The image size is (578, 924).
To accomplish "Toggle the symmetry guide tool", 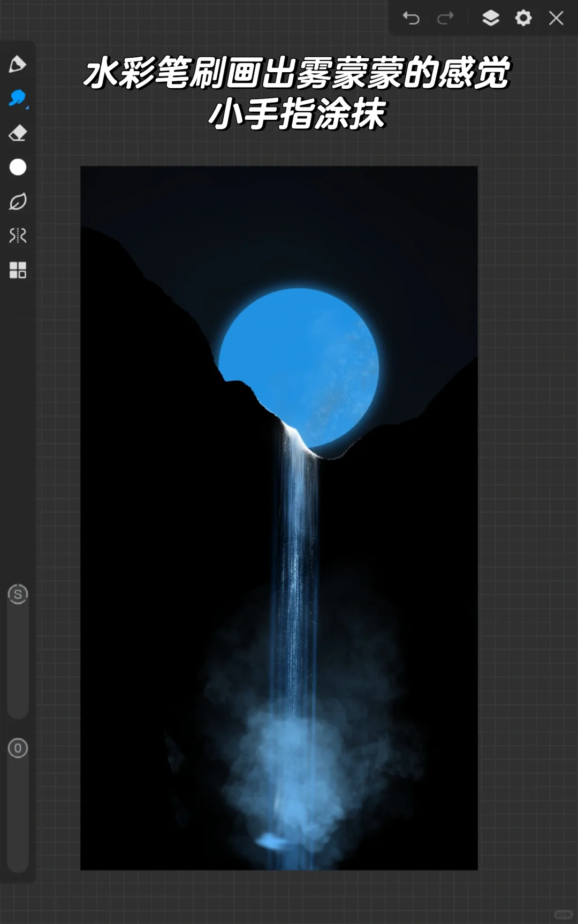I will (x=18, y=236).
